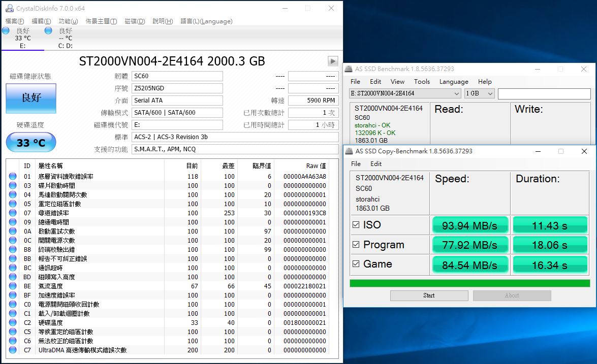
Task: Click the serial number field Z5205NGD
Action: click(x=177, y=88)
